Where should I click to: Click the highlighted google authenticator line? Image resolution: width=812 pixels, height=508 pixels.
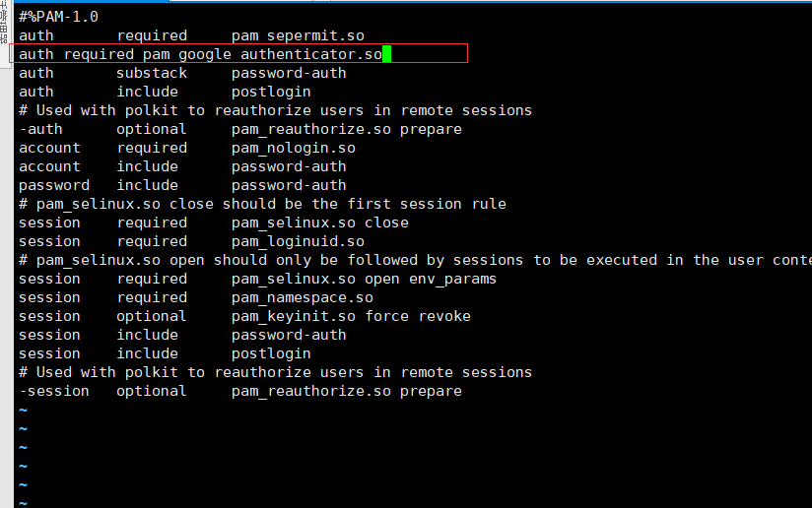(238, 54)
